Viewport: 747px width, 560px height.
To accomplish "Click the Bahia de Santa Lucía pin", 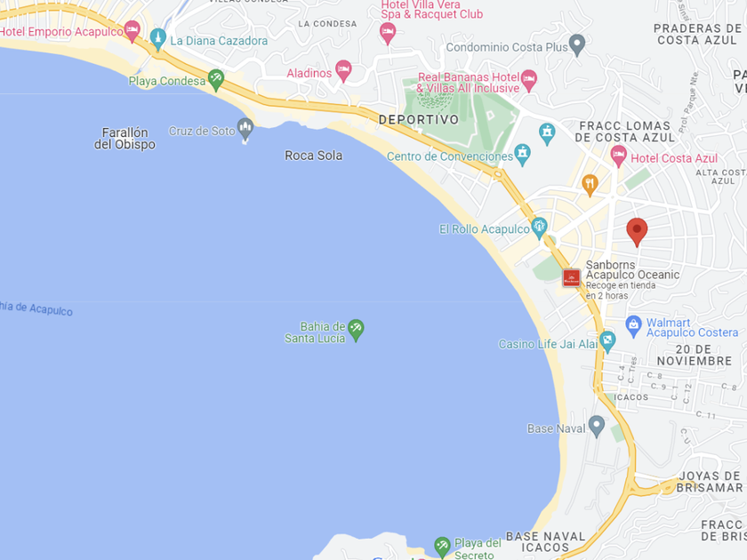I will (x=356, y=330).
